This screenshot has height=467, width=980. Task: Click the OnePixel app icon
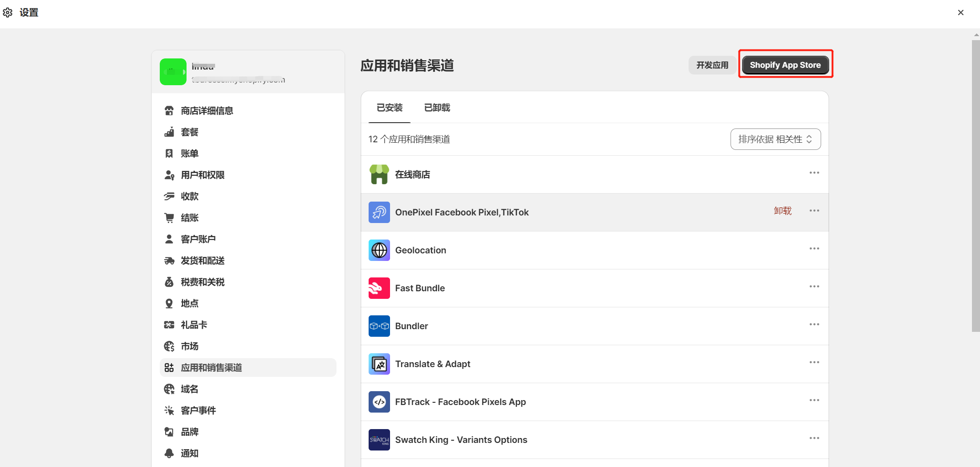379,212
